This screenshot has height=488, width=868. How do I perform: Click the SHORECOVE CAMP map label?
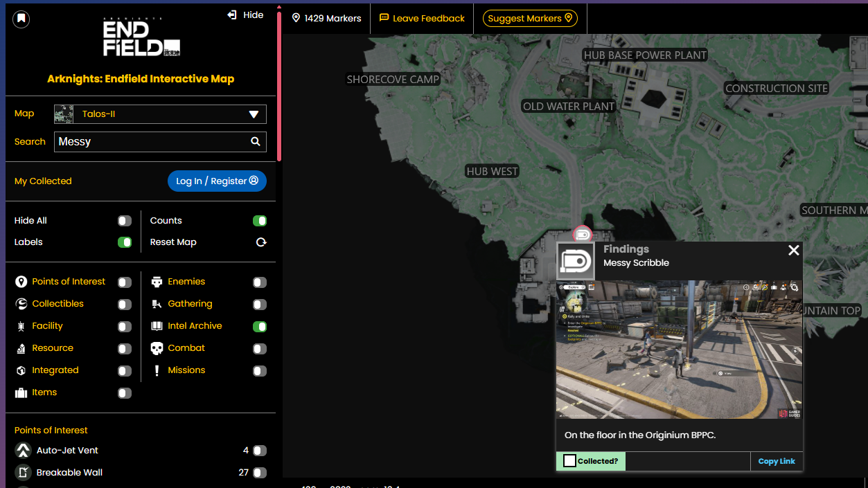pyautogui.click(x=393, y=80)
